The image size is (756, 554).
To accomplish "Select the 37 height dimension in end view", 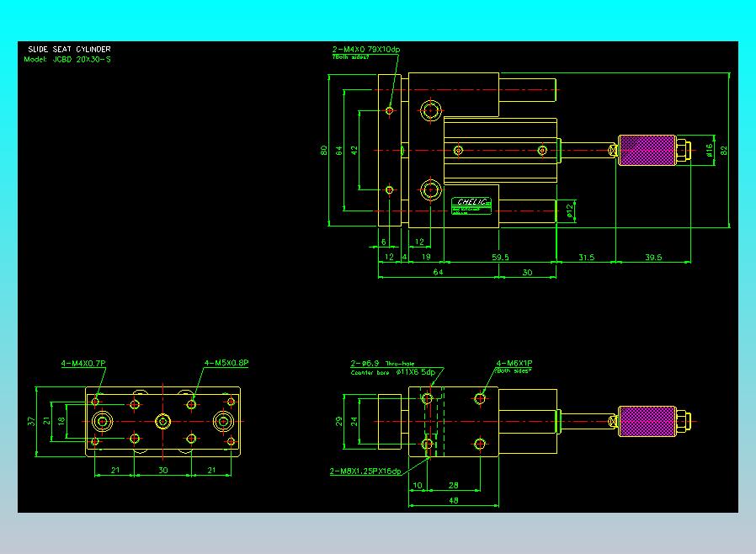I will [31, 421].
